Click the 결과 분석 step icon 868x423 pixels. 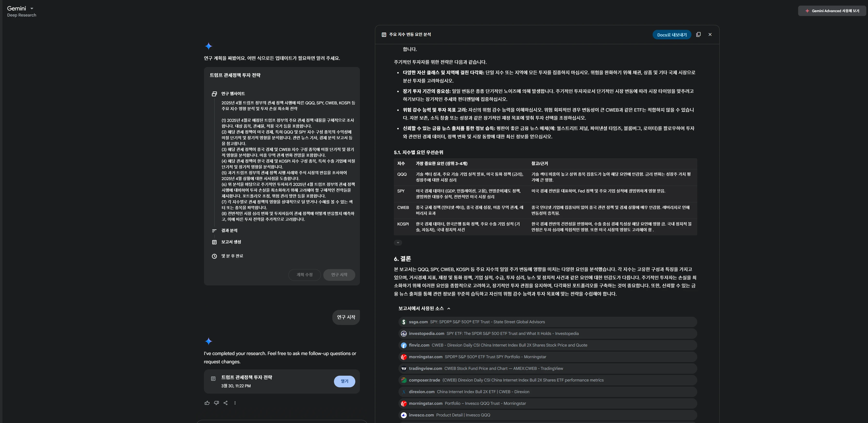click(214, 231)
